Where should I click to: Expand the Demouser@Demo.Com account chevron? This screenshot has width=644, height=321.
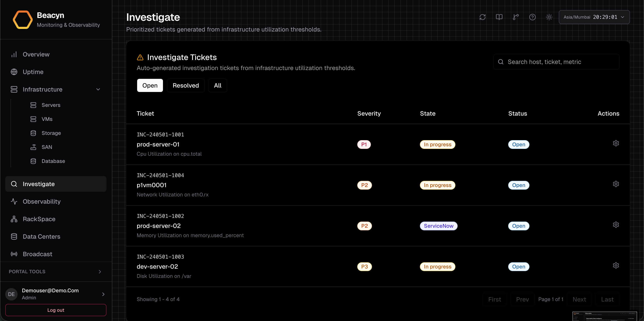tap(103, 294)
